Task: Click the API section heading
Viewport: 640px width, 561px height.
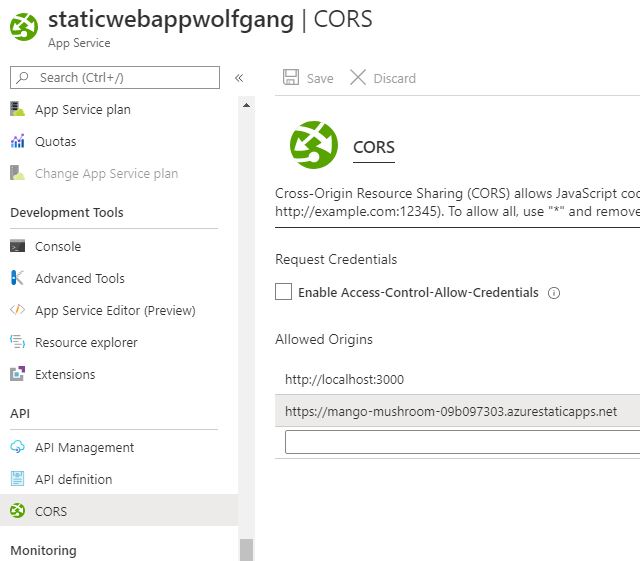Action: pos(20,413)
